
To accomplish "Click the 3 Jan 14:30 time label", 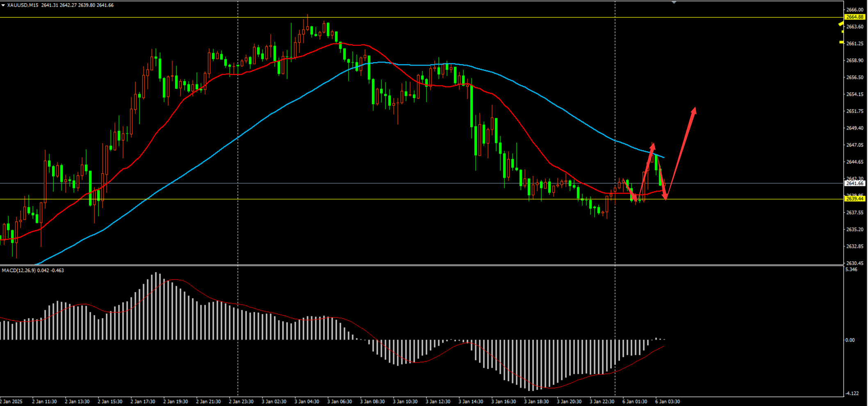I will [x=471, y=401].
